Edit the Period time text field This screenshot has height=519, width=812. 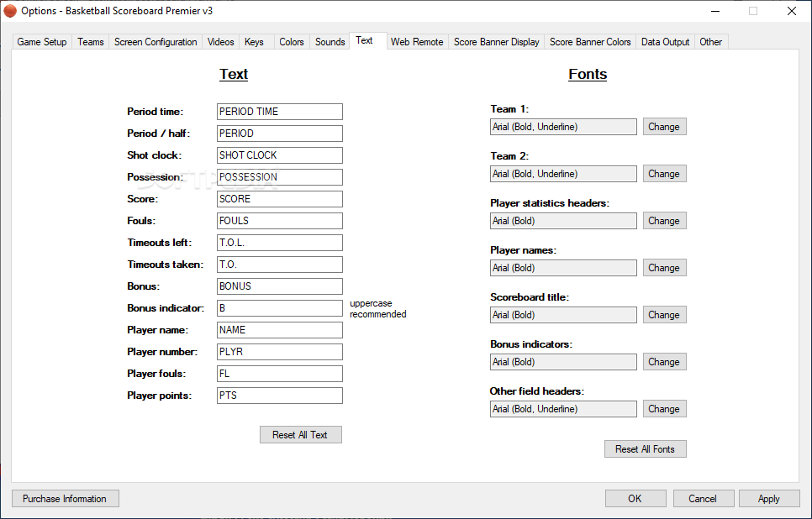280,112
